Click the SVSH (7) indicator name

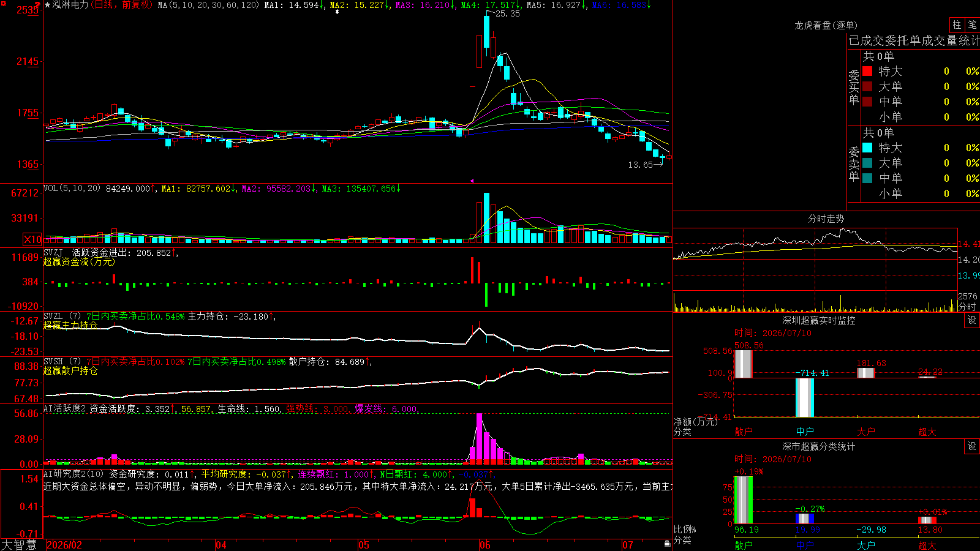coord(62,362)
